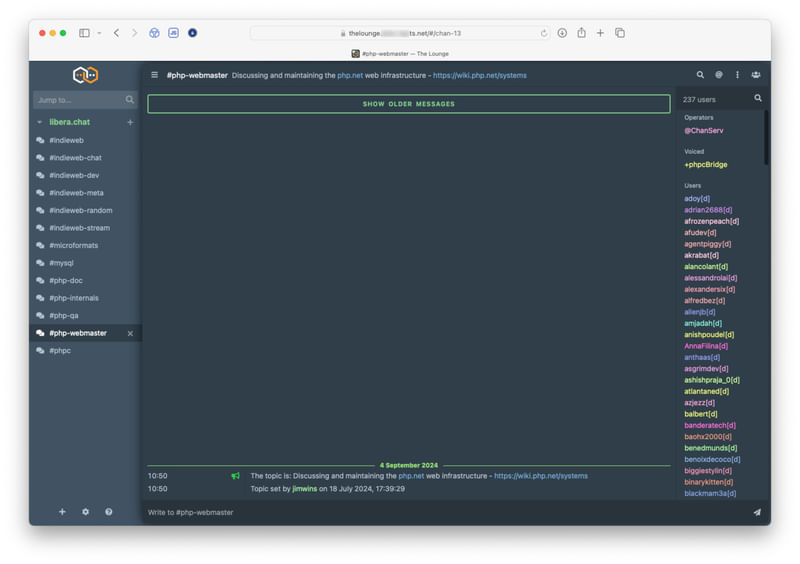Open mentions list via @ icon
The height and width of the screenshot is (564, 800).
coord(719,75)
